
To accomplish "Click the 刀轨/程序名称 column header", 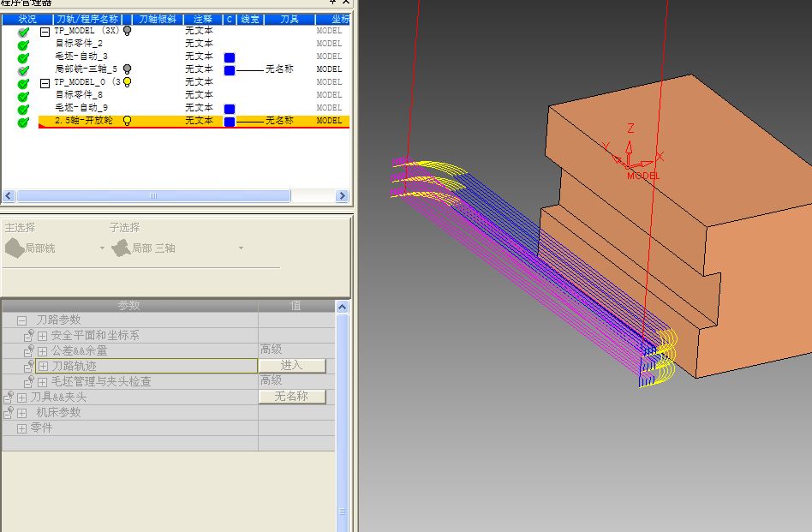I will (x=87, y=19).
